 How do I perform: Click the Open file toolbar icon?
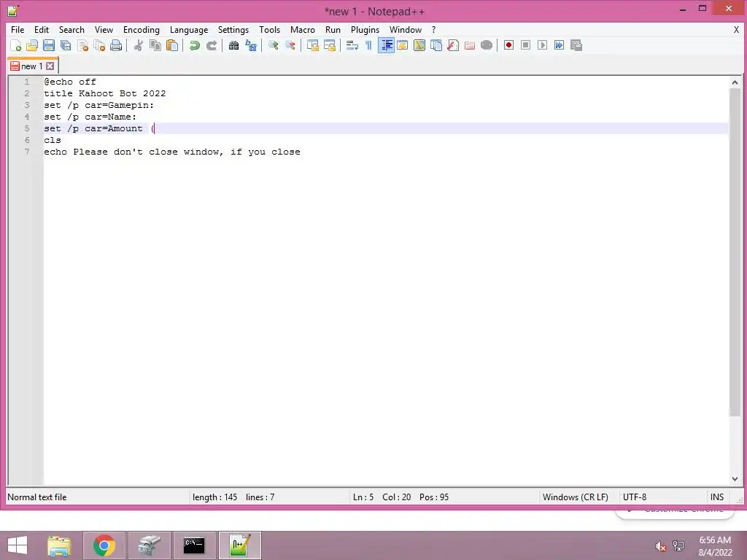point(32,45)
